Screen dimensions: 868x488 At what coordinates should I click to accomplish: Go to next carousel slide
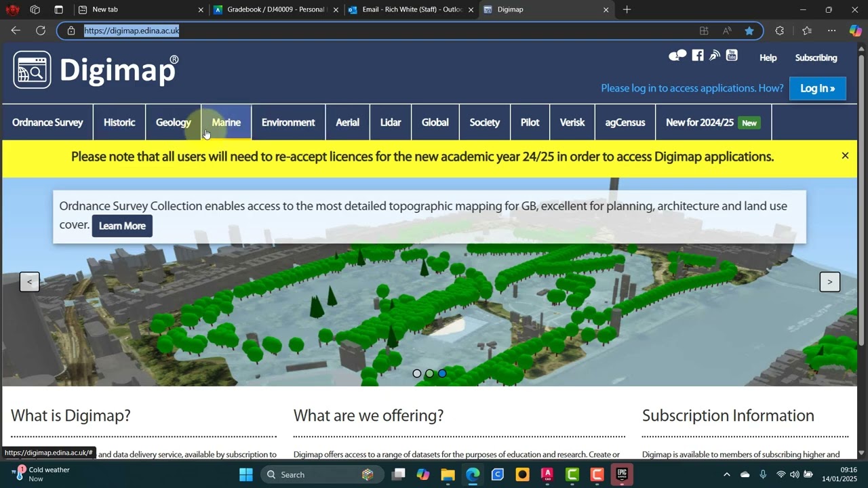pos(829,282)
